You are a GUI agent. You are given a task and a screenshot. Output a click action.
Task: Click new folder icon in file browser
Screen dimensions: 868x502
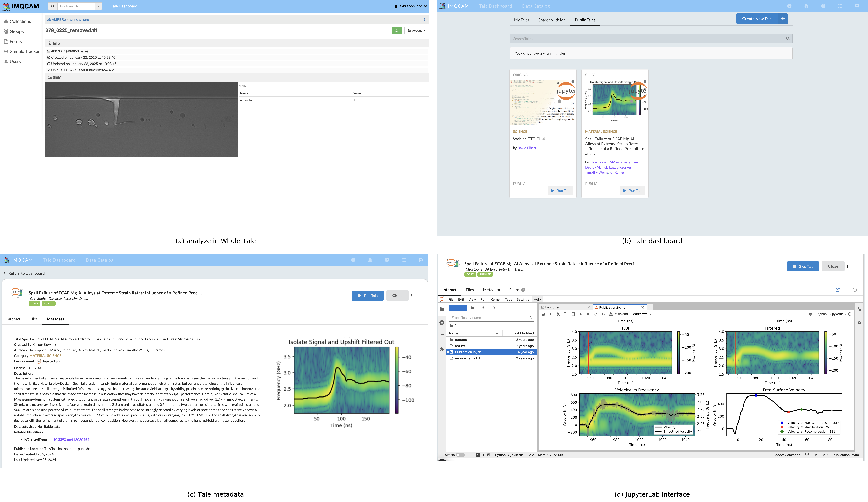point(473,308)
